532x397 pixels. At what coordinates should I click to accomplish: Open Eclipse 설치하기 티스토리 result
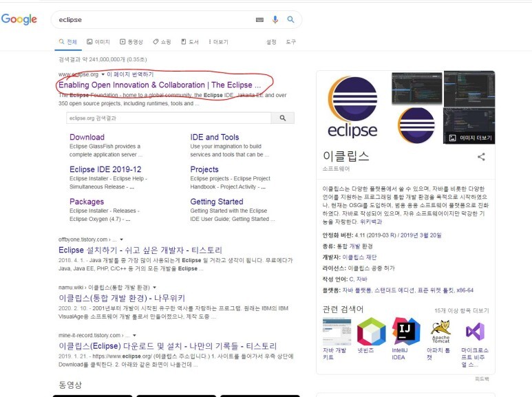tap(140, 250)
